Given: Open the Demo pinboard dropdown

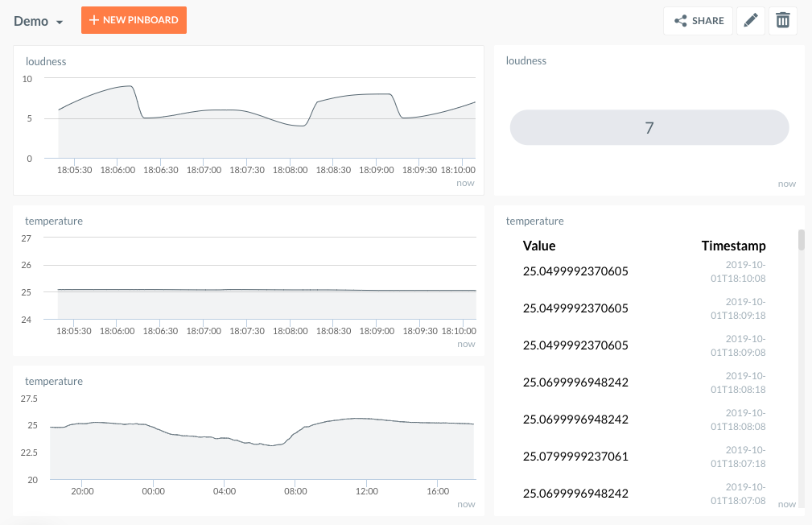Looking at the screenshot, I should tap(39, 21).
